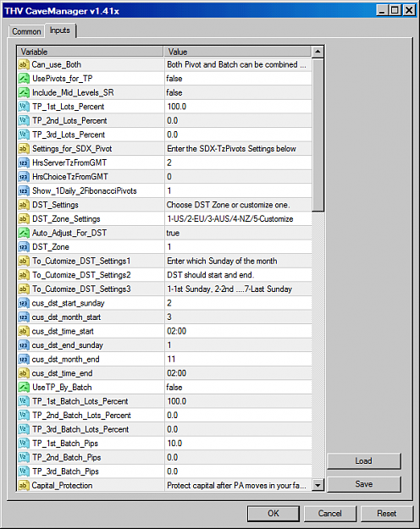Switch to the Common tab

(x=26, y=31)
